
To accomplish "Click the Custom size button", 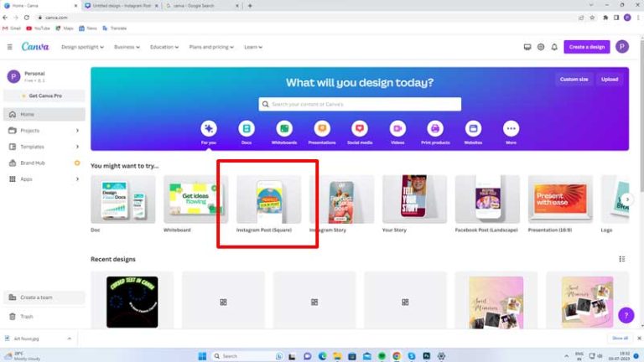I will pyautogui.click(x=574, y=80).
